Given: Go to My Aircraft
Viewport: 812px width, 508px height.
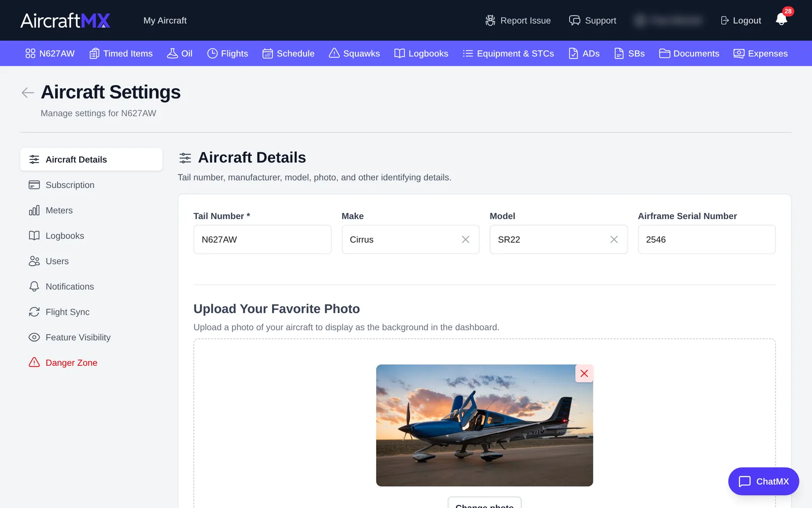Looking at the screenshot, I should pos(165,20).
